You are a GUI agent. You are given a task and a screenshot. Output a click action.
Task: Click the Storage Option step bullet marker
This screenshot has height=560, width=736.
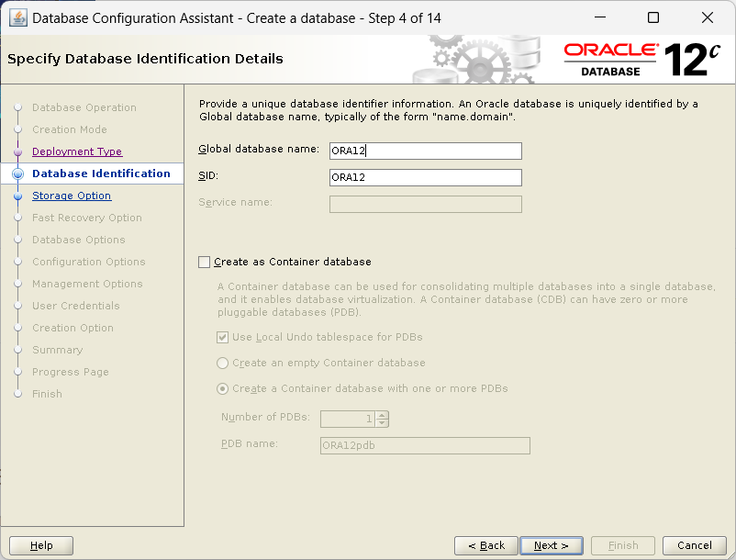coord(17,196)
